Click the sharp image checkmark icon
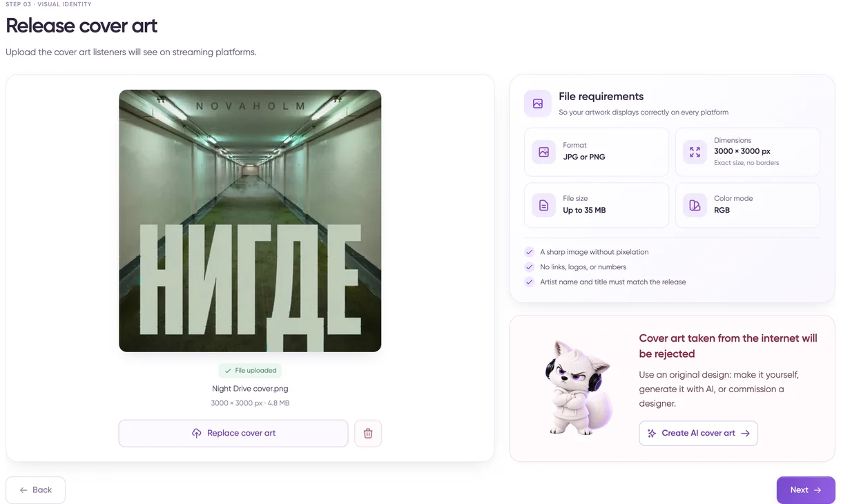 tap(530, 252)
